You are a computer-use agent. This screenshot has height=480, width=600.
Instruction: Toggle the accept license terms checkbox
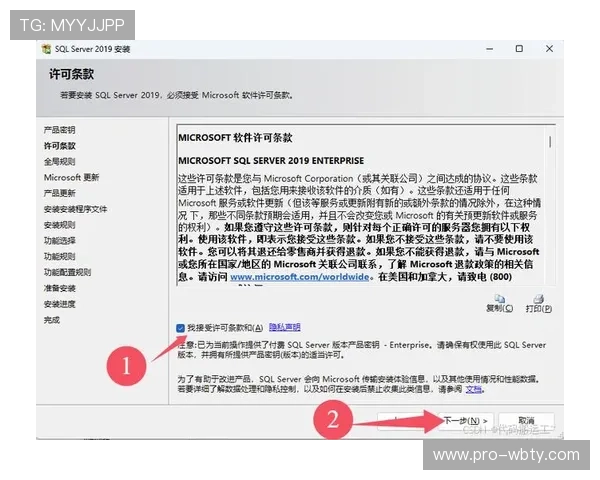point(181,328)
